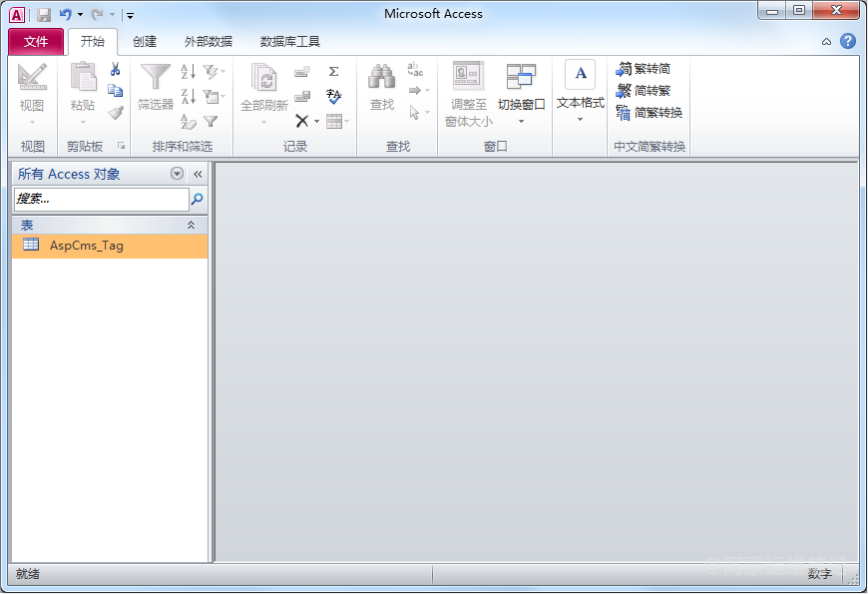Click the Format Painter brush icon
Screen dimensions: 868x594
coord(116,113)
